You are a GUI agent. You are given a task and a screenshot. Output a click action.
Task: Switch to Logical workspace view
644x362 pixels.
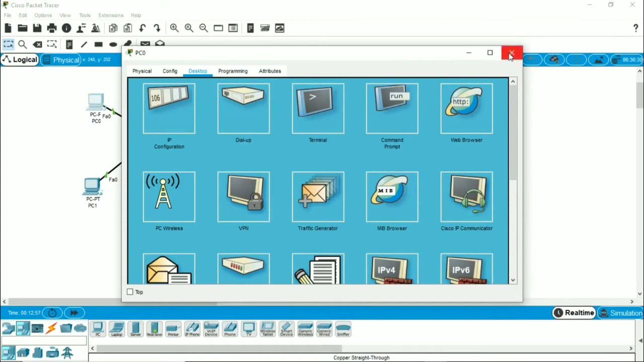(20, 60)
